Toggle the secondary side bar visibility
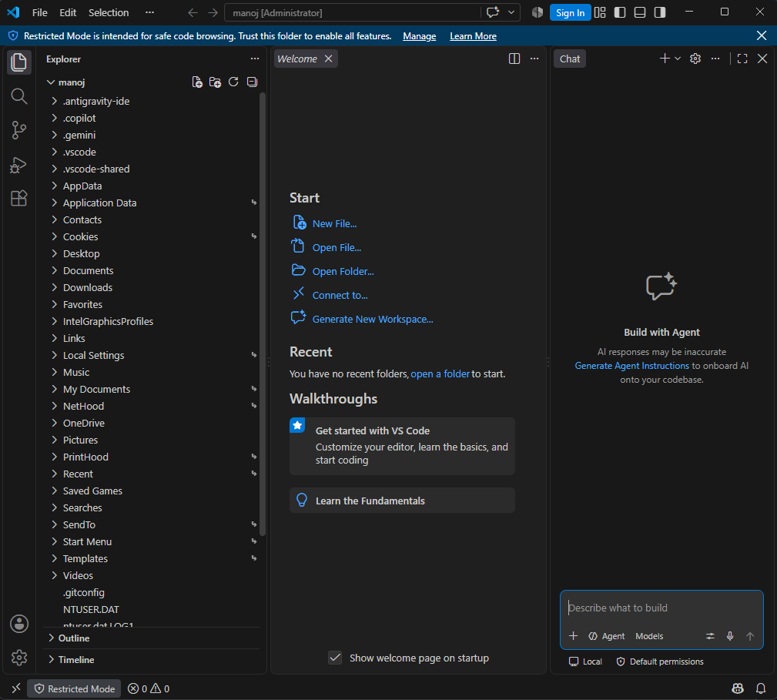This screenshot has height=700, width=777. click(x=659, y=12)
